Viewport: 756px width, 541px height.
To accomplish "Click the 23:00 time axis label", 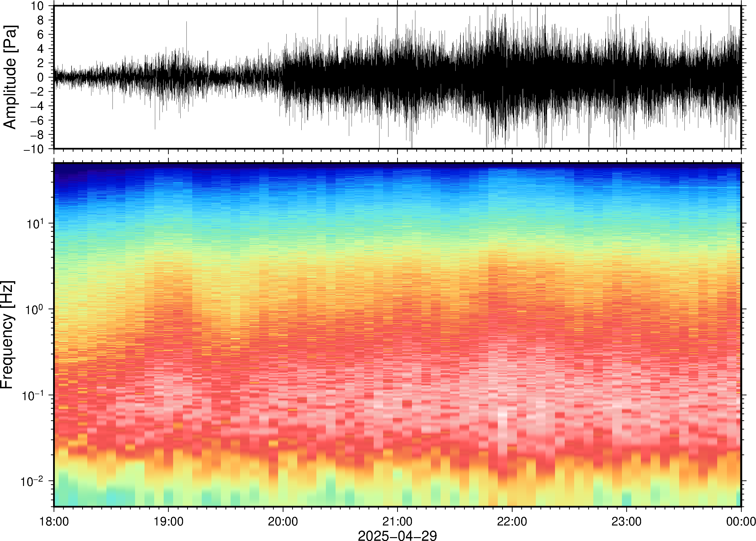I will click(x=626, y=521).
